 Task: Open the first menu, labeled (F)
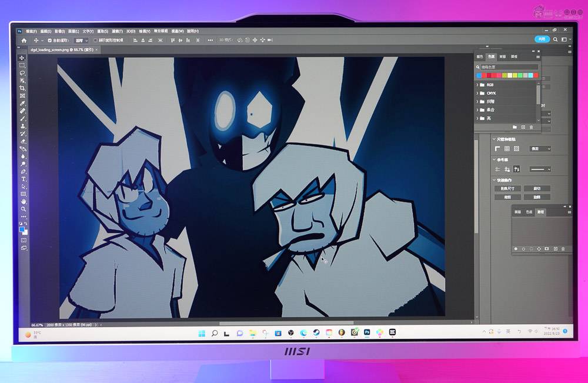pos(31,31)
